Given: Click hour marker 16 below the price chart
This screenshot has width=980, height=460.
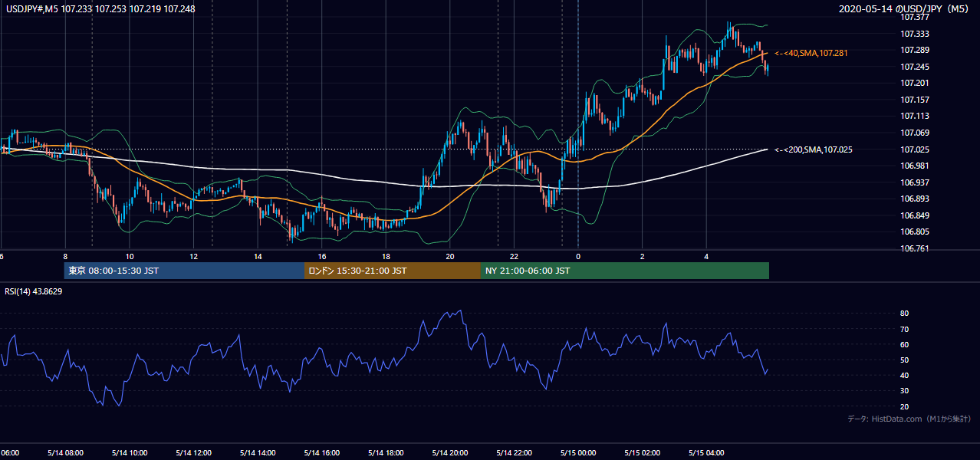Looking at the screenshot, I should pyautogui.click(x=322, y=257).
